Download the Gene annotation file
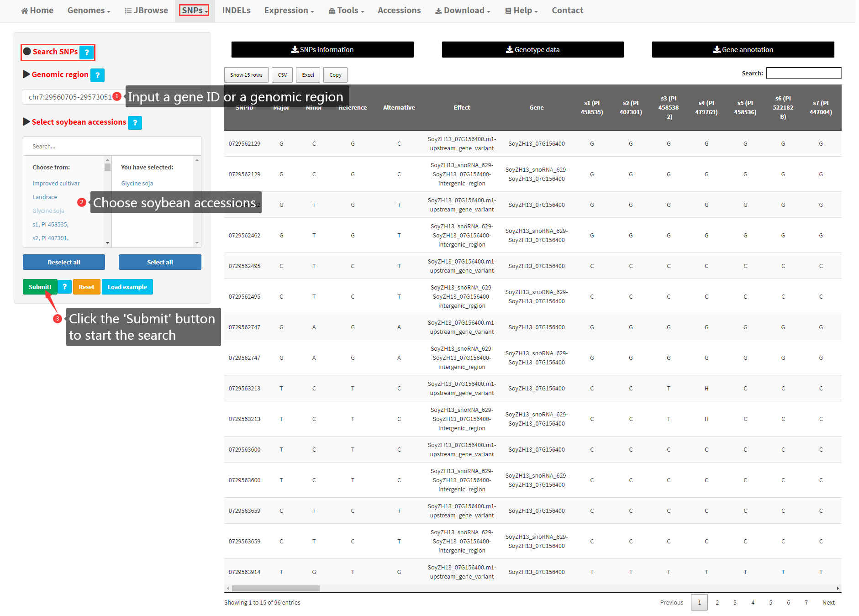Viewport: 859px width, 616px height. 743,50
